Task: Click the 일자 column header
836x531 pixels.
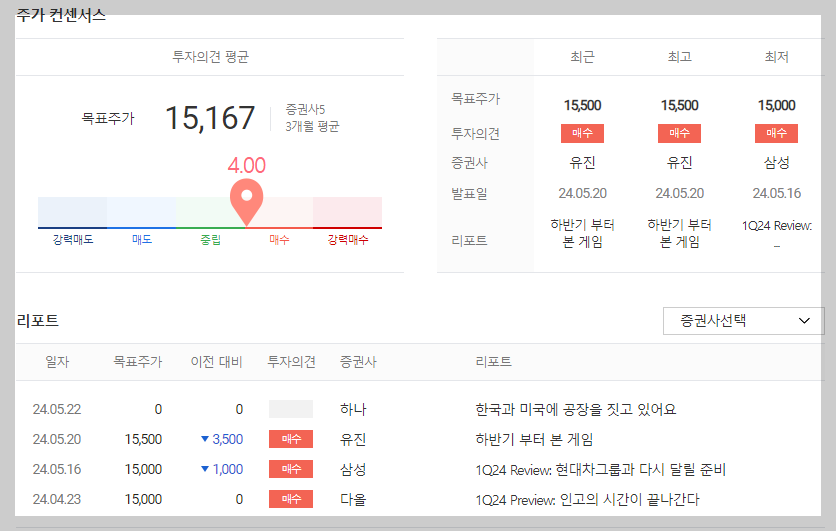Action: pyautogui.click(x=57, y=362)
